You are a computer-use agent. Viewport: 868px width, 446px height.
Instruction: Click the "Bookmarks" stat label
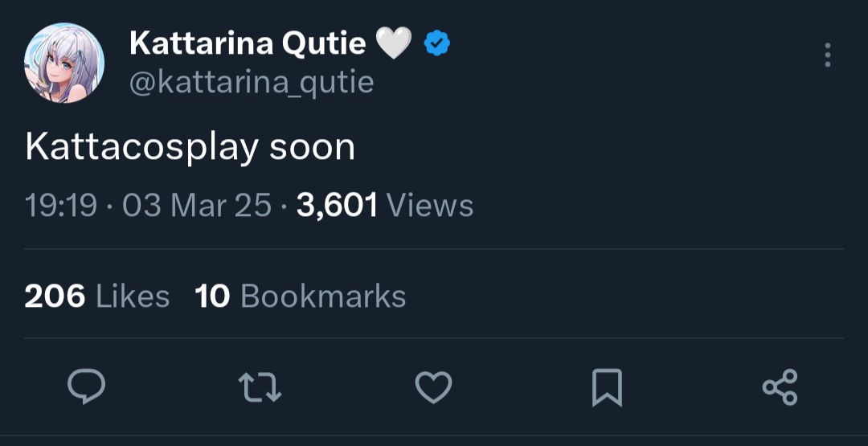323,297
